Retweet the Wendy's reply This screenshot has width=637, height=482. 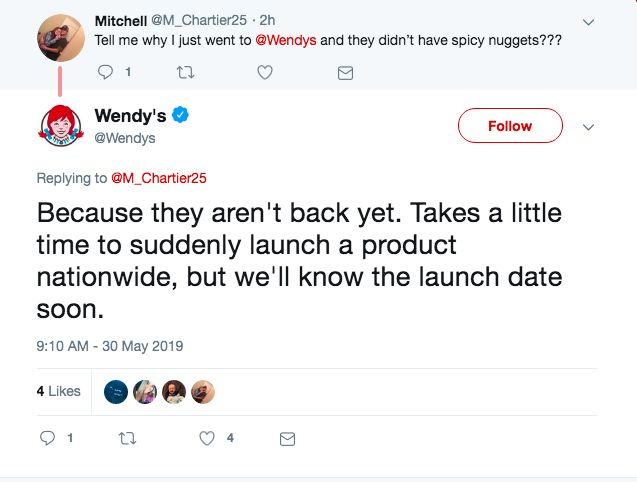[127, 438]
